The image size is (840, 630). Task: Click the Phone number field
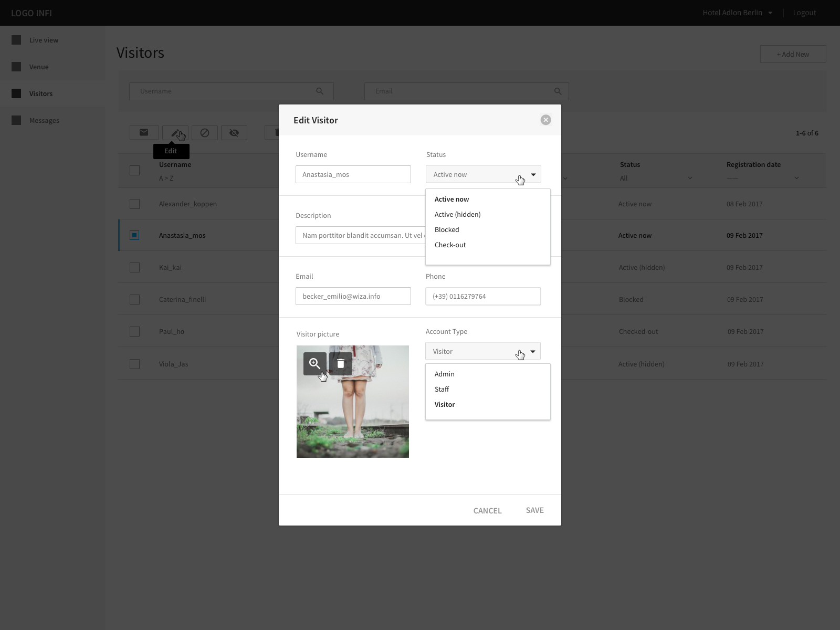(x=483, y=296)
